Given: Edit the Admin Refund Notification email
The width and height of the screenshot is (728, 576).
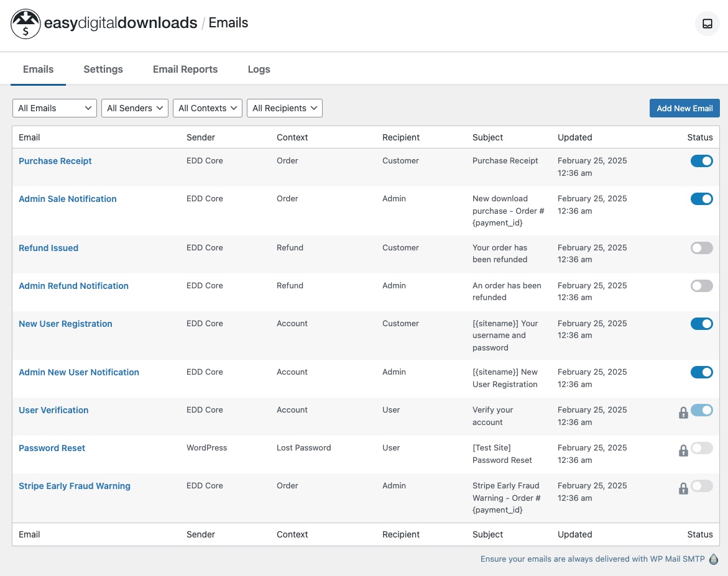Looking at the screenshot, I should [73, 286].
